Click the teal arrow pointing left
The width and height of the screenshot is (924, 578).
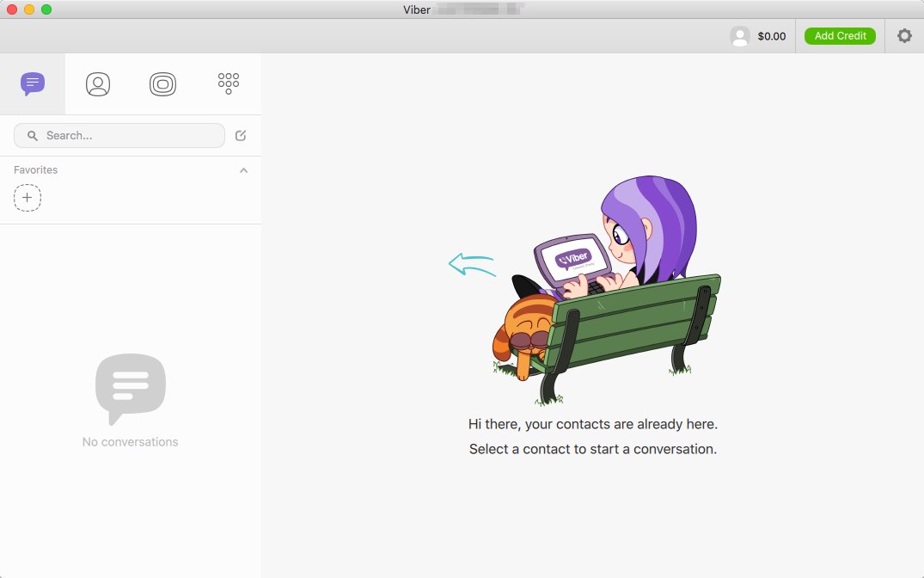(471, 264)
